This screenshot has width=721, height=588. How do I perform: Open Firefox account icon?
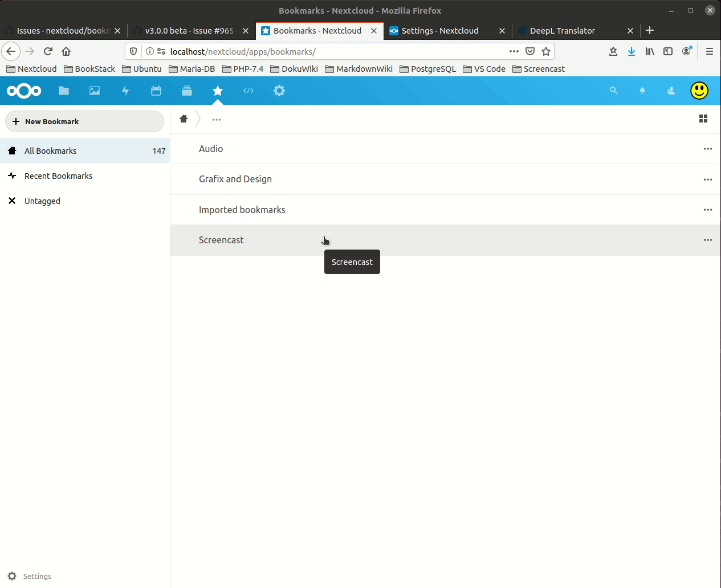[x=687, y=51]
